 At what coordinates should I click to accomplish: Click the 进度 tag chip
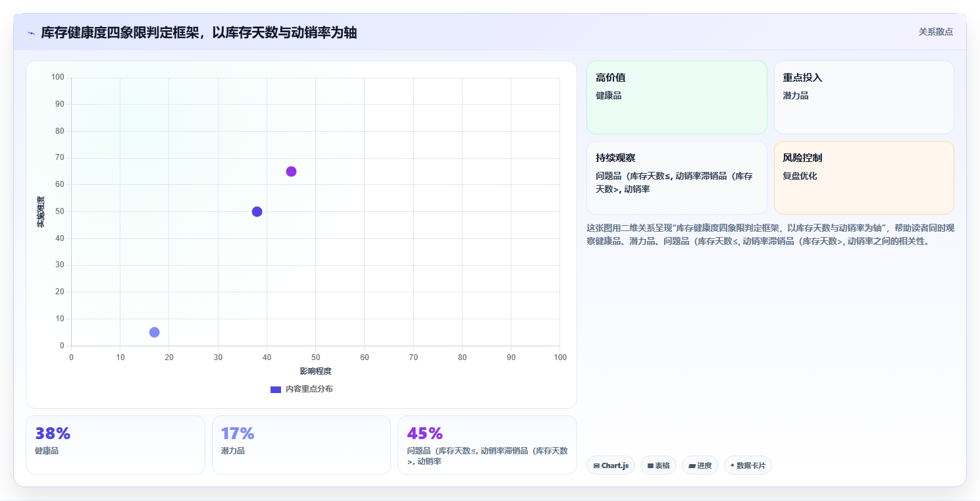(x=700, y=465)
